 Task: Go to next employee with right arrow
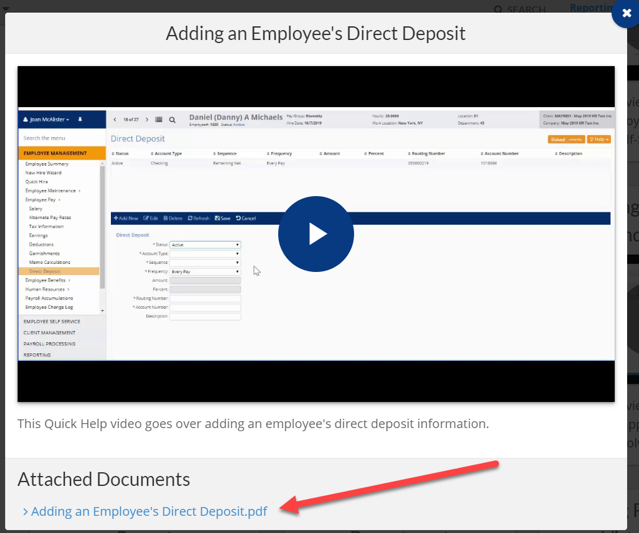click(x=147, y=119)
